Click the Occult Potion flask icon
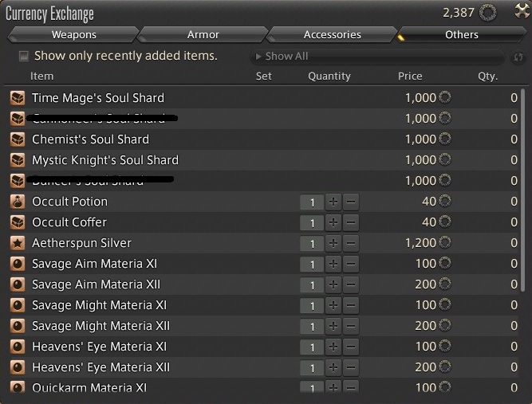Screen dimensions: 532x404 (18, 202)
